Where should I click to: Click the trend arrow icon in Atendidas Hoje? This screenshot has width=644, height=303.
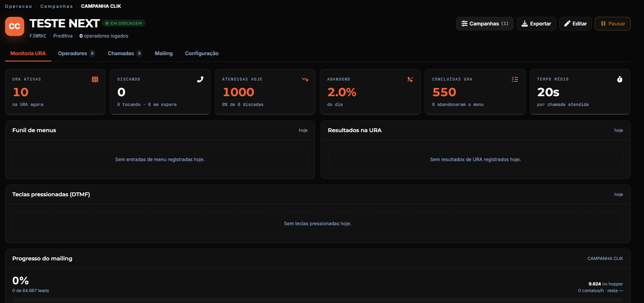(305, 79)
